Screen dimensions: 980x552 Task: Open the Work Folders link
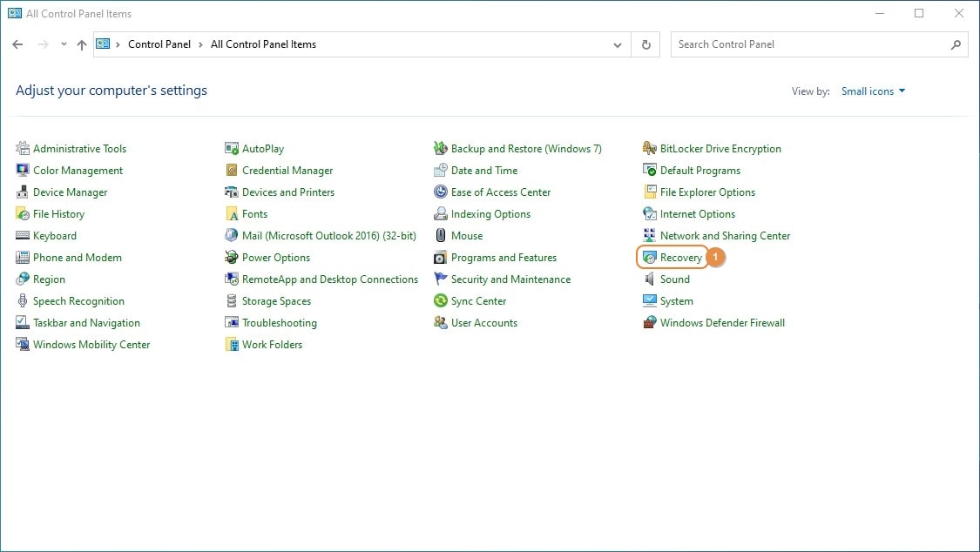pyautogui.click(x=272, y=345)
